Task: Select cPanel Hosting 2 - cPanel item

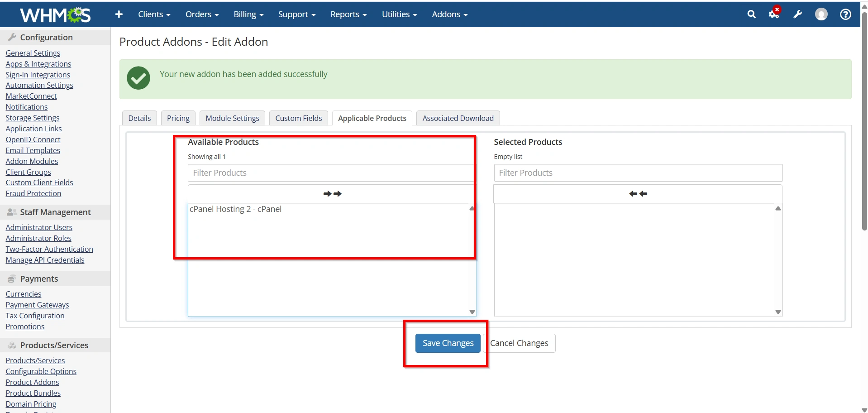Action: pyautogui.click(x=235, y=209)
